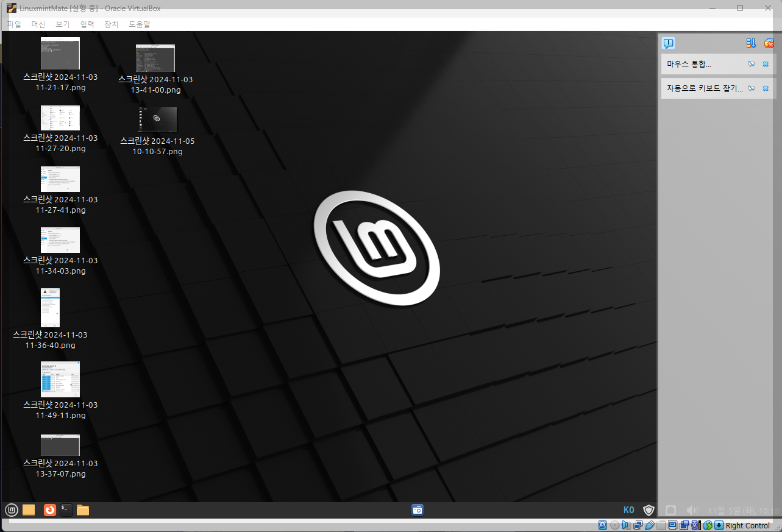Expand the 자동으로 키보드 잡기... notification text
Viewport: 782px width, 532px height.
705,88
